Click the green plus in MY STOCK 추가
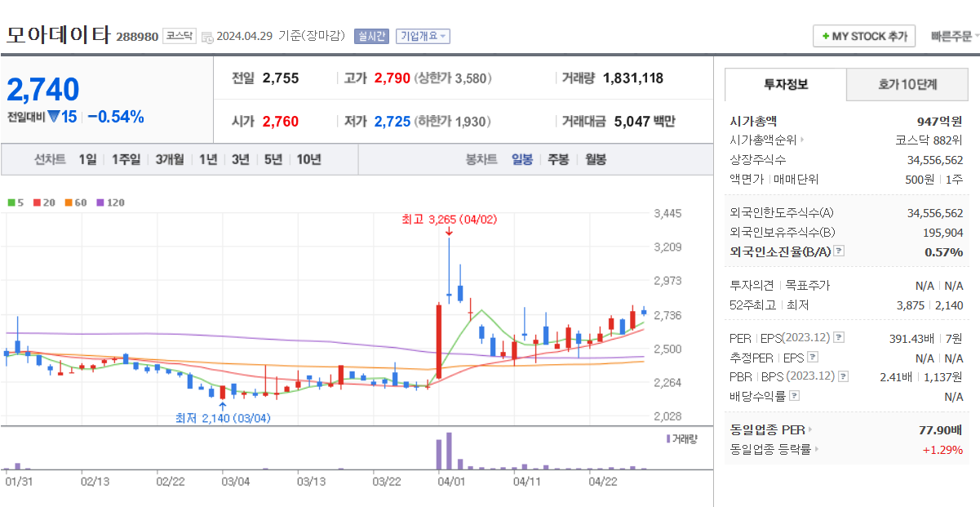This screenshot has height=507, width=980. tap(825, 37)
